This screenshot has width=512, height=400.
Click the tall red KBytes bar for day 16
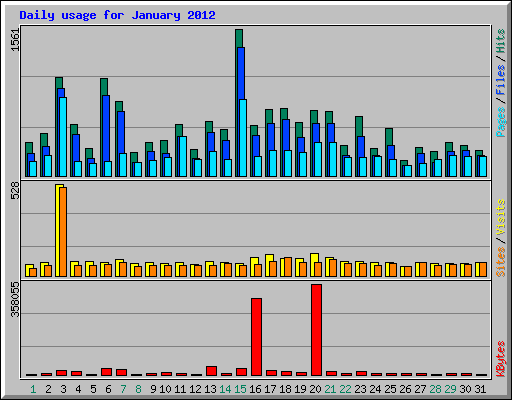256,337
